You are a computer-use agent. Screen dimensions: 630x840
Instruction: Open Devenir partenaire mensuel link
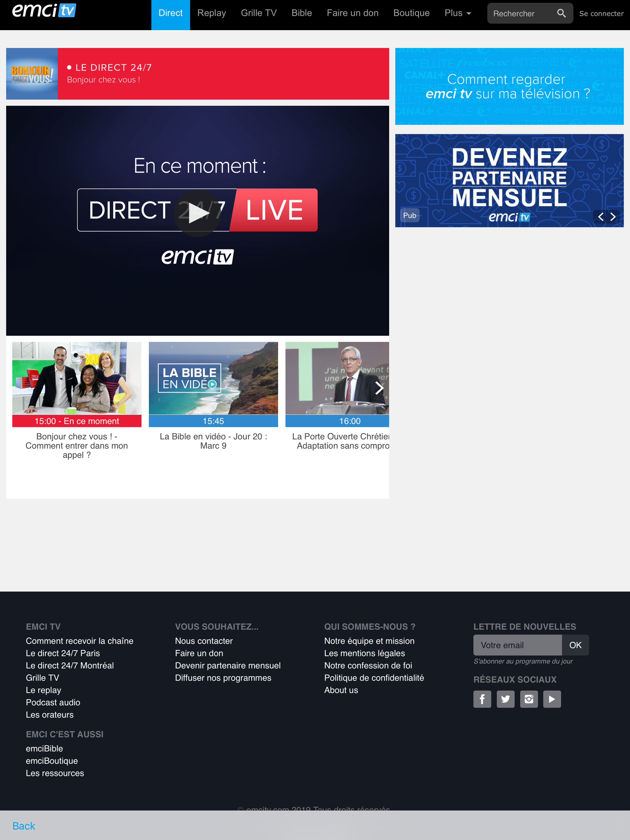tap(228, 665)
